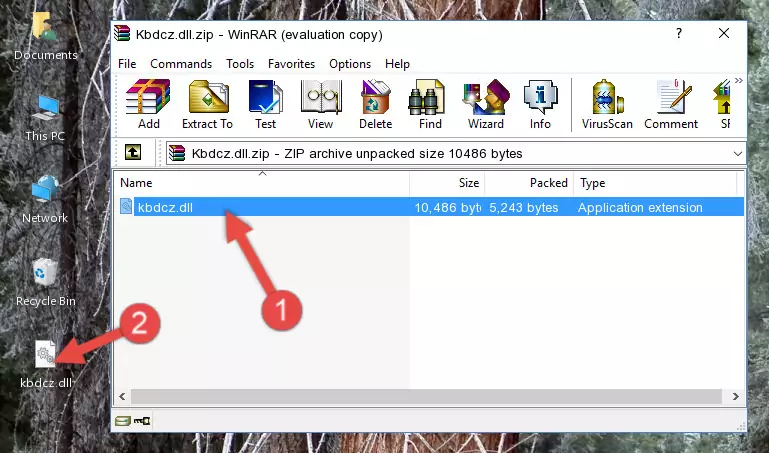
Task: Click the kbdcz.dll file icon in list
Action: (126, 207)
